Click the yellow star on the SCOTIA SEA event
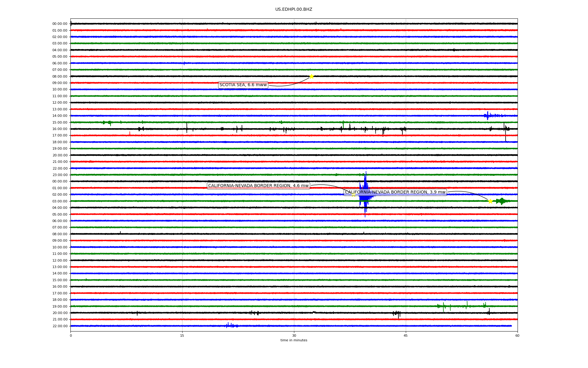Image resolution: width=588 pixels, height=368 pixels. (x=311, y=76)
